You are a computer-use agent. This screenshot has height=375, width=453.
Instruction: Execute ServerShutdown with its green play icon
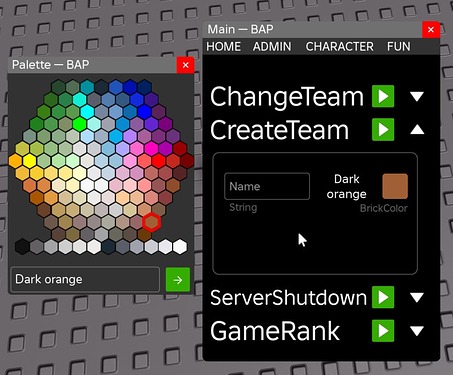coord(383,297)
